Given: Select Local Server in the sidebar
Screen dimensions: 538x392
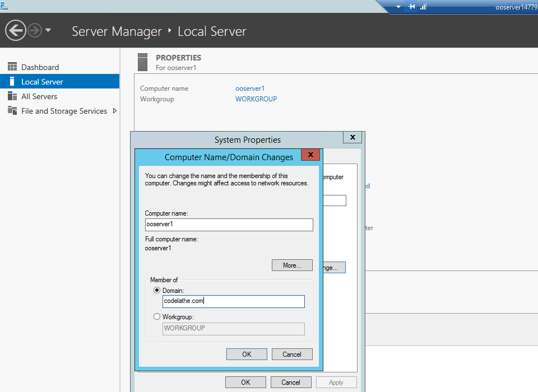Looking at the screenshot, I should (42, 82).
